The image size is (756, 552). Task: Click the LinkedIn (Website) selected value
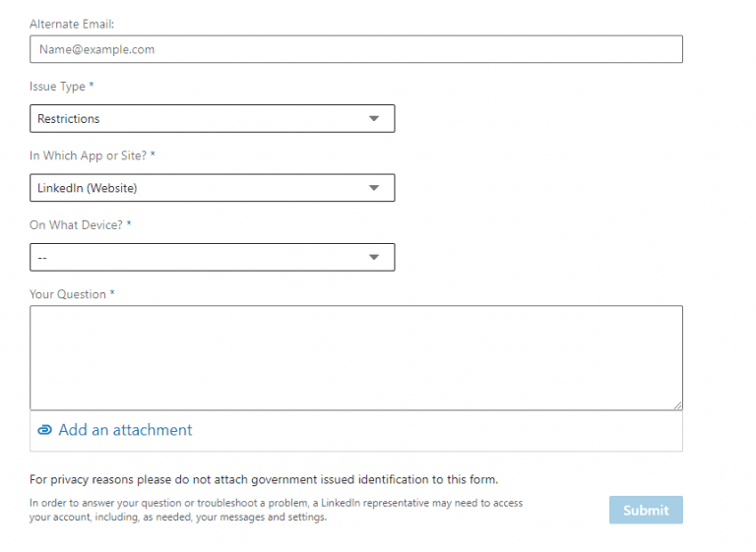(87, 188)
